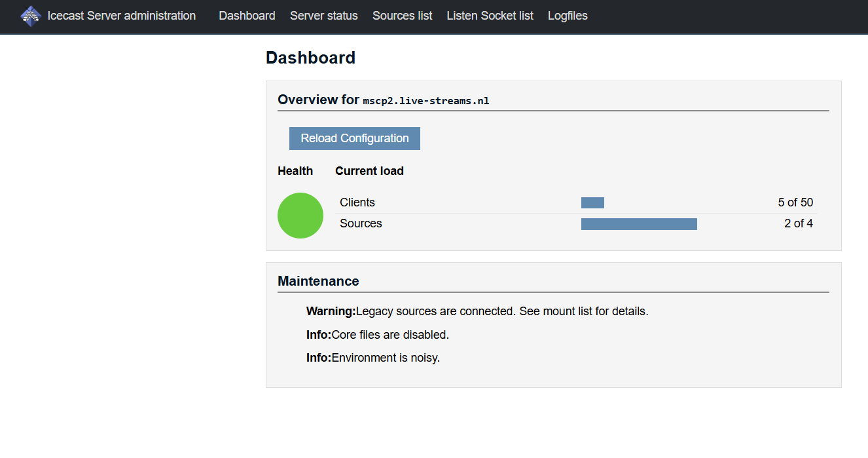868x458 pixels.
Task: Click the legacy sources warning message
Action: point(477,311)
